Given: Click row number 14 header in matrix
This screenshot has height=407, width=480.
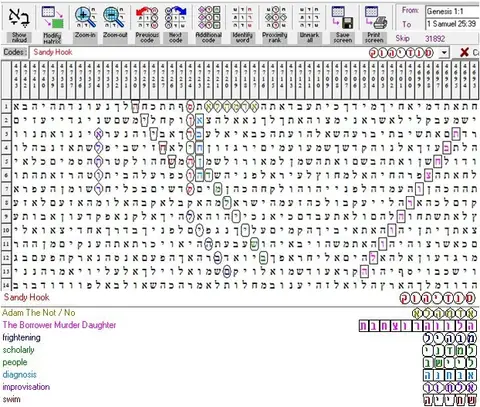Looking at the screenshot, I should click(6, 285).
